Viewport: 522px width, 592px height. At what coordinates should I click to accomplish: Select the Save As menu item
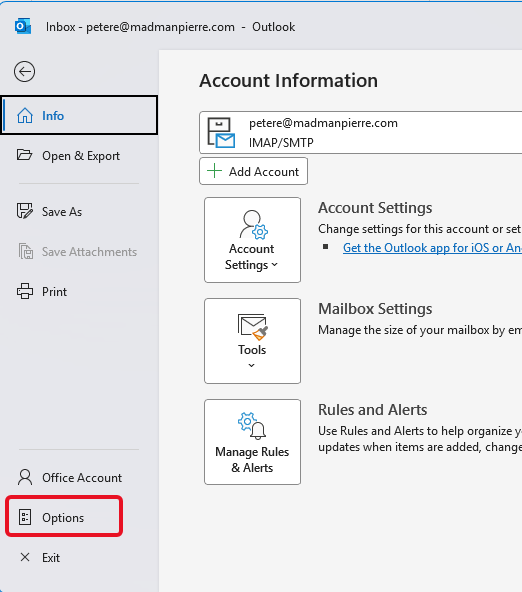coord(79,211)
